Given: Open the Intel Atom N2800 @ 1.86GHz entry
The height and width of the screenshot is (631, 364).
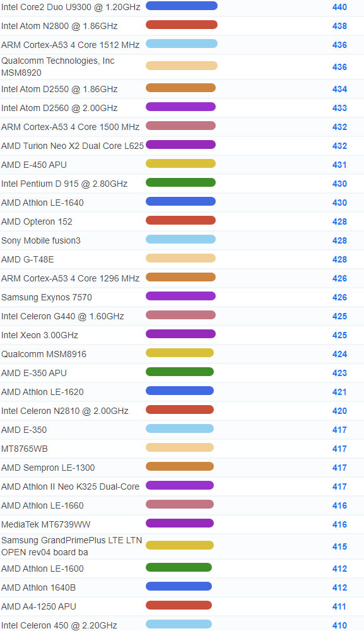Looking at the screenshot, I should 59,26.
